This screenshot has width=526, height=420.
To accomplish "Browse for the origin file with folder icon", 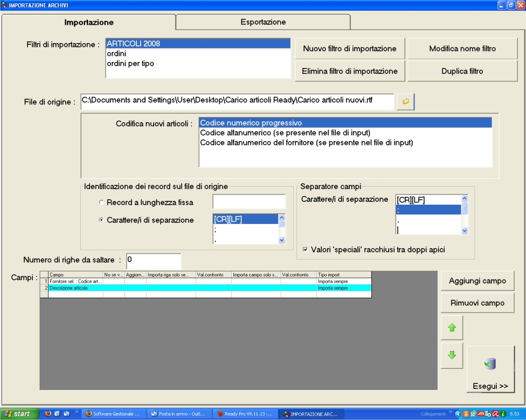I will (x=406, y=102).
